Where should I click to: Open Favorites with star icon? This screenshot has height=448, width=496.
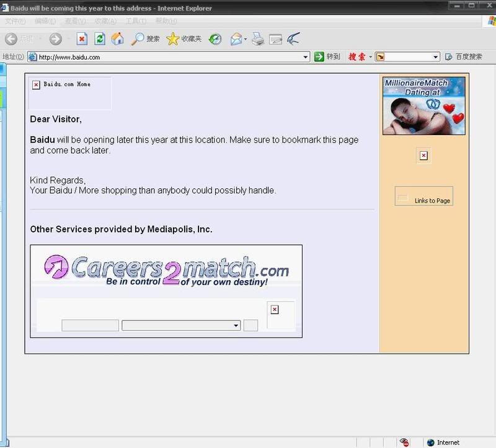pyautogui.click(x=173, y=39)
